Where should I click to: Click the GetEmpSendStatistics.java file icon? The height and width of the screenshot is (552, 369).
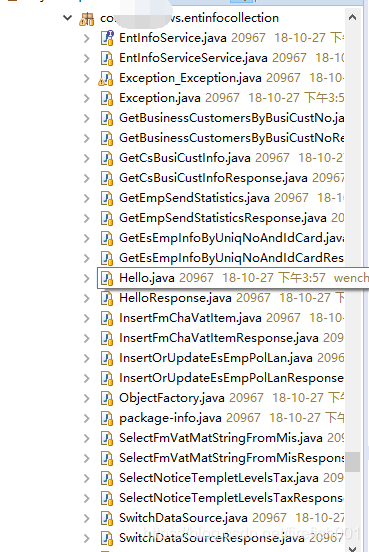click(107, 199)
